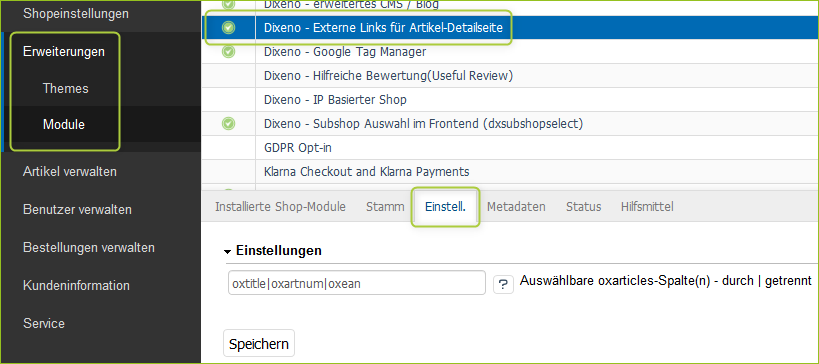Open help question mark next to oxarticles field

[503, 285]
